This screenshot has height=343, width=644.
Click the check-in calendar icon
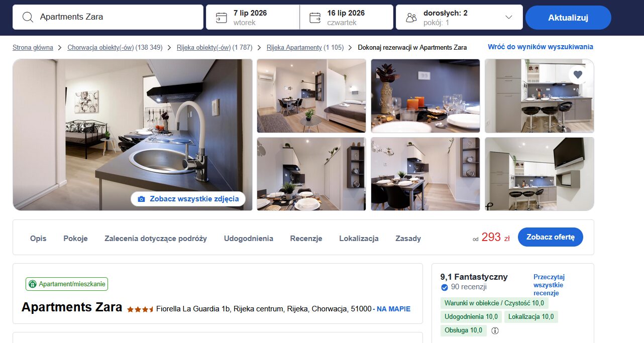[221, 18]
